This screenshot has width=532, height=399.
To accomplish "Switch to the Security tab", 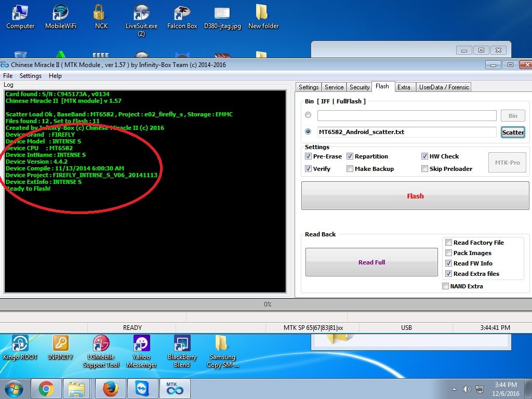I will tap(360, 87).
